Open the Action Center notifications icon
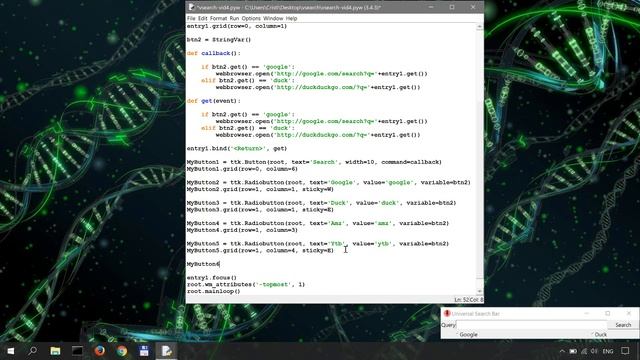The width and height of the screenshot is (640, 360). (625, 351)
